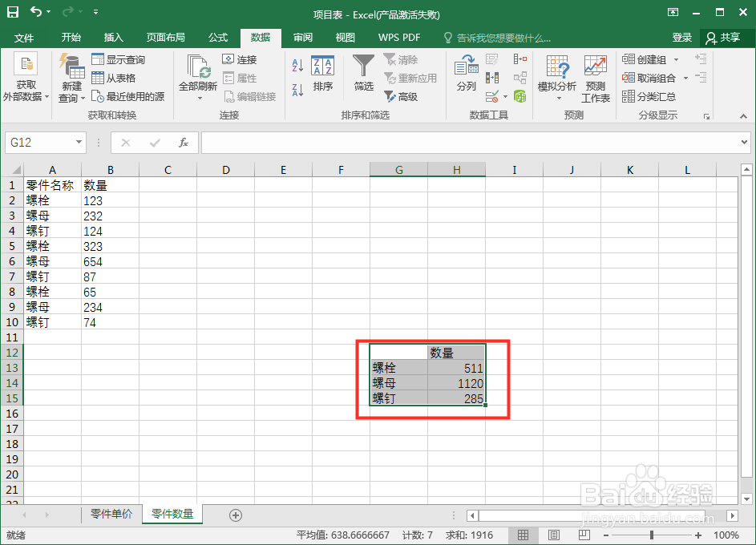
Task: Open Get External Data menu
Action: [x=26, y=78]
